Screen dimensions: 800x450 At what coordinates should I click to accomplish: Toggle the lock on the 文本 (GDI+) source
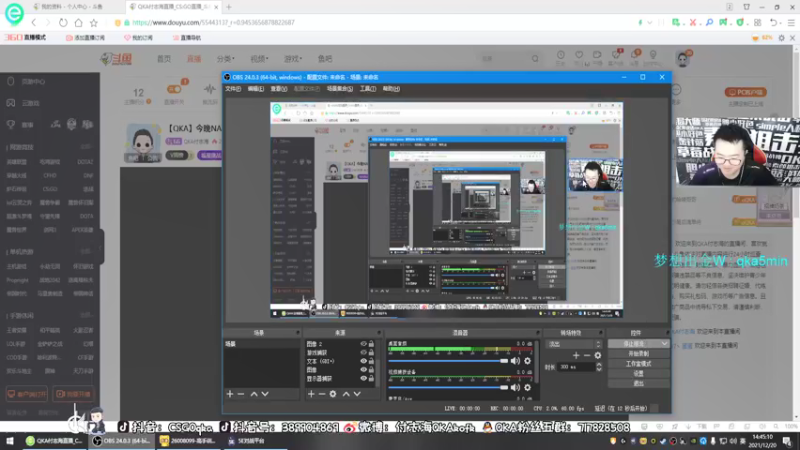(371, 361)
